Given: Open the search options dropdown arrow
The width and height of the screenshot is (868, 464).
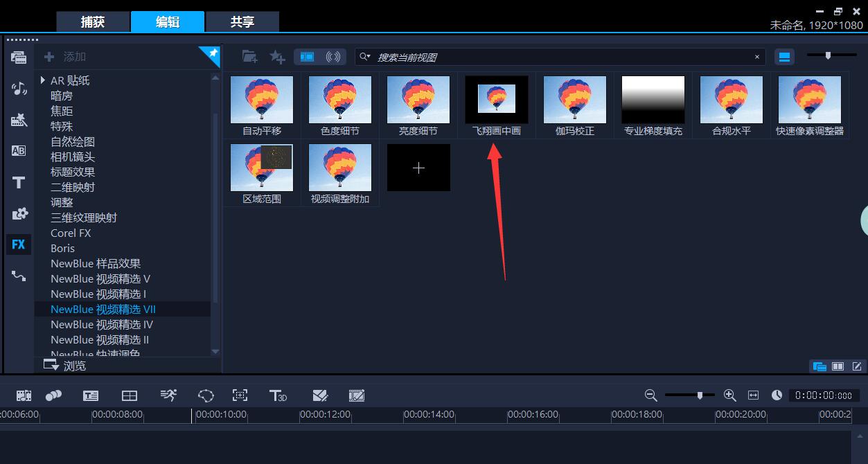Looking at the screenshot, I should coord(365,57).
